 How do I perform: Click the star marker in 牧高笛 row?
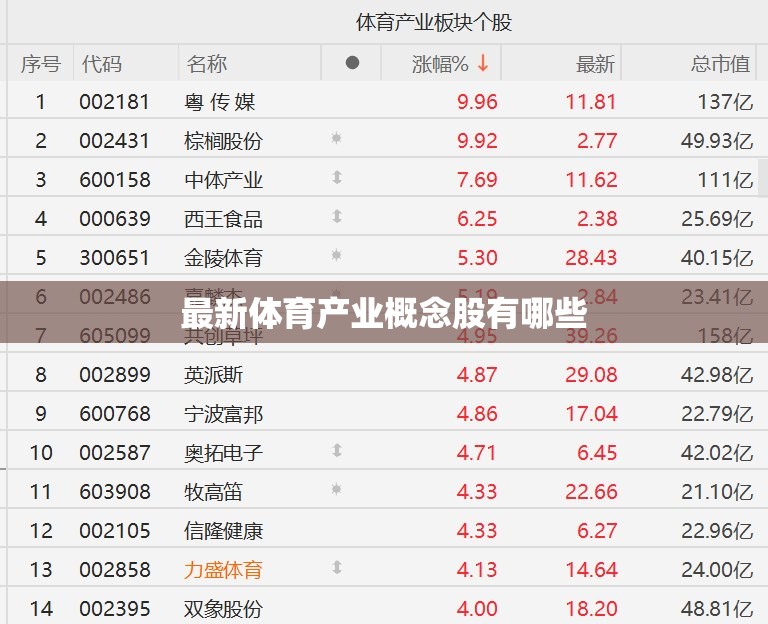click(336, 489)
